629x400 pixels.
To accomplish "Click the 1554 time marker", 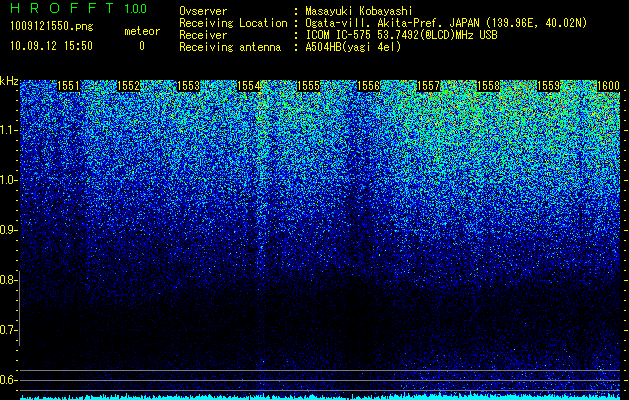I will pos(248,86).
